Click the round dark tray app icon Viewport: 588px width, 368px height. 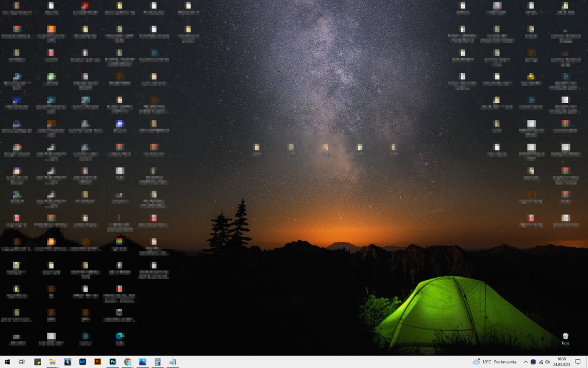[533, 362]
